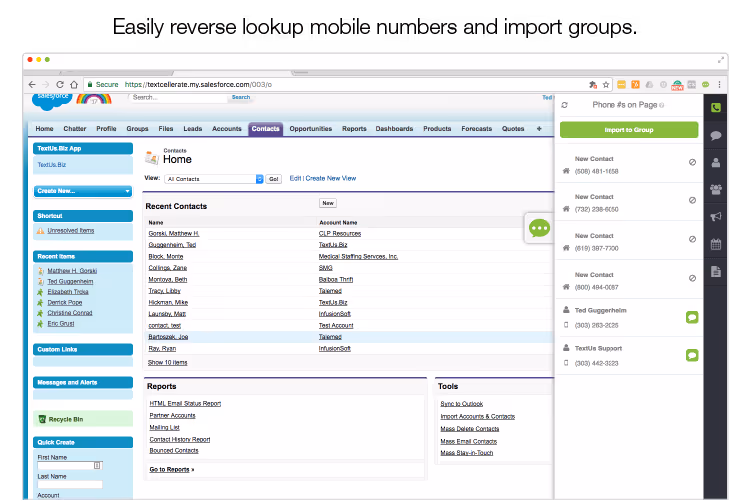Screen dimensions: 751x501
Task: Open single contact icon in dark sidebar
Action: coord(716,163)
